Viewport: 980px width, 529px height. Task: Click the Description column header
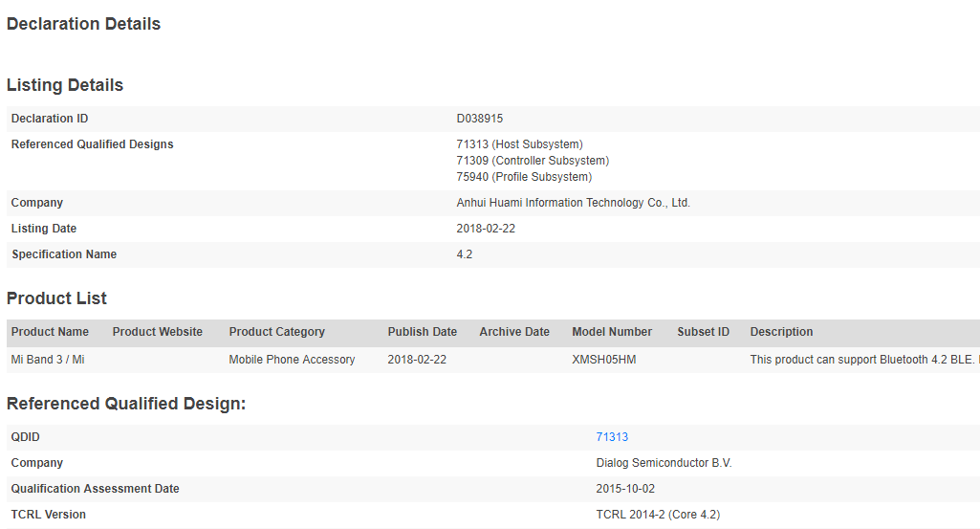coord(781,332)
